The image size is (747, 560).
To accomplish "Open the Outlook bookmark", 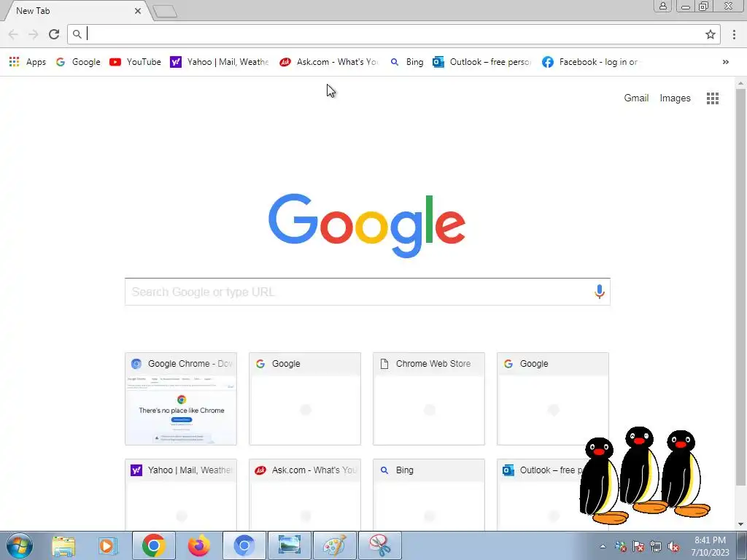I will (481, 62).
